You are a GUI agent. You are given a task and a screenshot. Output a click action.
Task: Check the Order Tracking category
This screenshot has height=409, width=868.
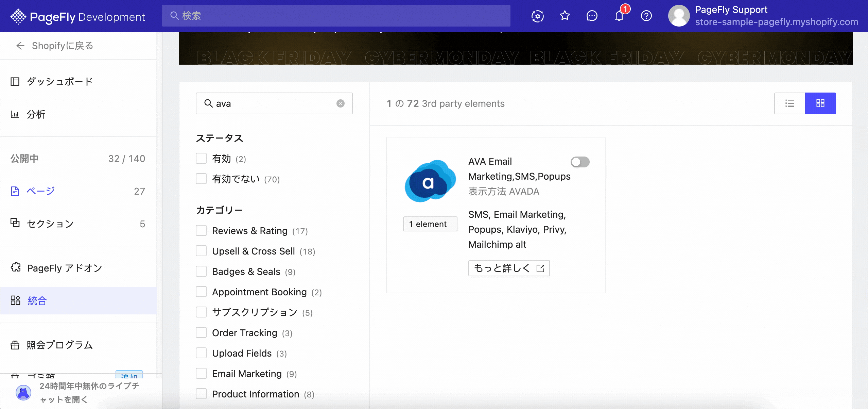[201, 332]
